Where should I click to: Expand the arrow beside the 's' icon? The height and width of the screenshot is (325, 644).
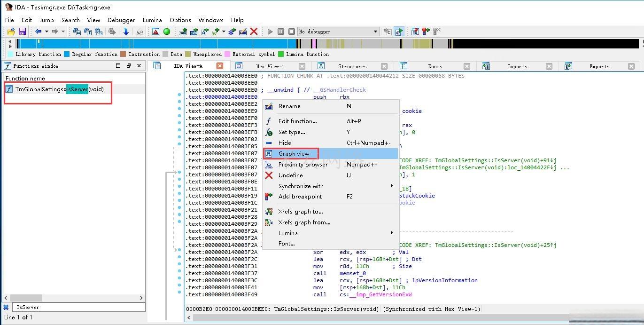pos(224,32)
